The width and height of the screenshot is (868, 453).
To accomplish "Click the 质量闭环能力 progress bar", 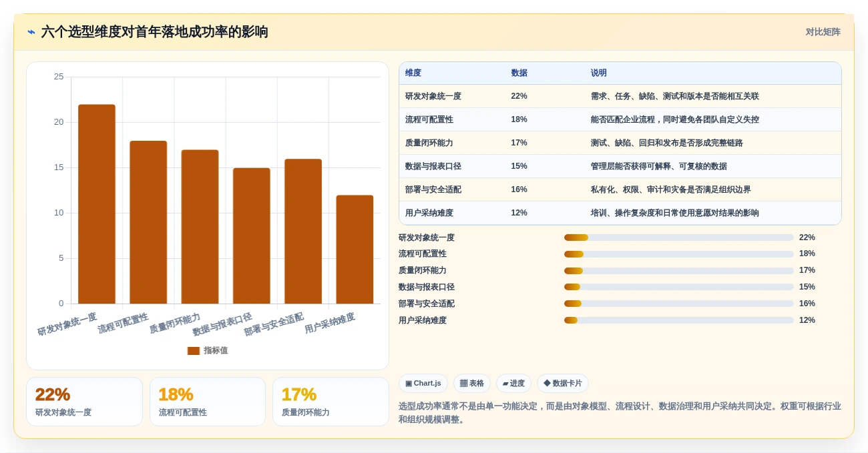I will [679, 270].
